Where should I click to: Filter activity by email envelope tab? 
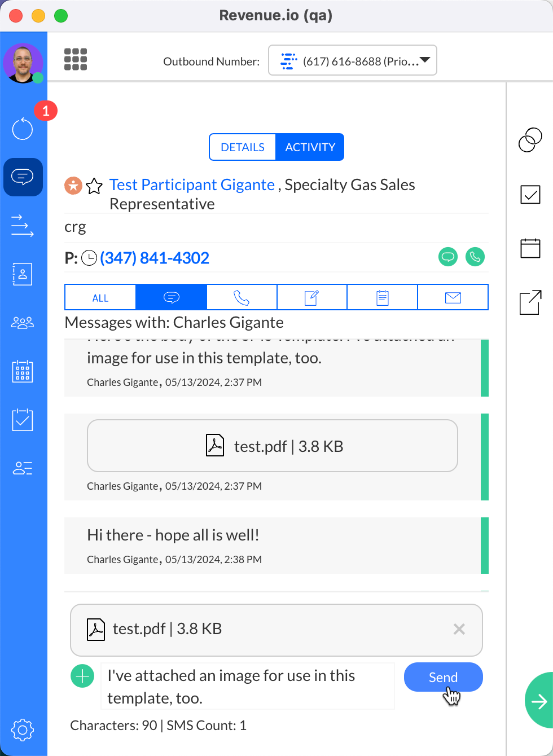453,298
